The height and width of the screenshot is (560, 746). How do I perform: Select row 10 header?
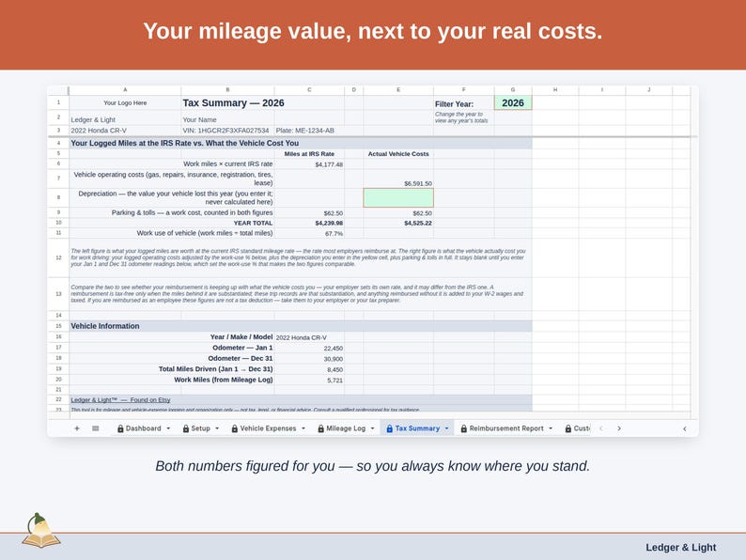pyautogui.click(x=58, y=223)
